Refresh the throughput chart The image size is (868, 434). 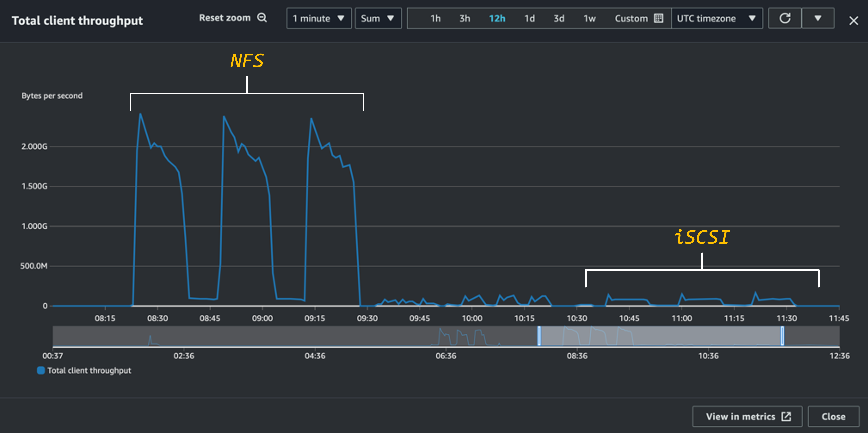coord(785,18)
